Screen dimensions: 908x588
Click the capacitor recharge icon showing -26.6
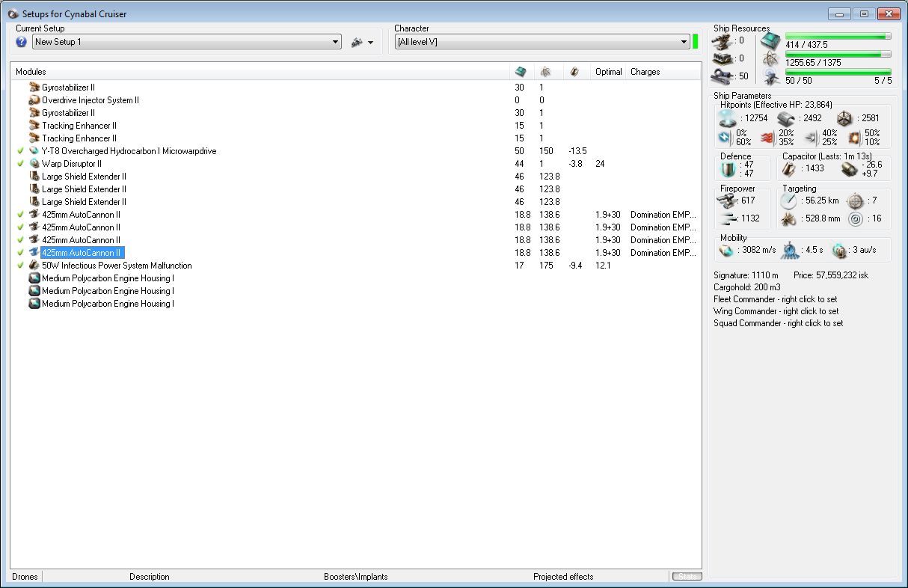tap(848, 169)
